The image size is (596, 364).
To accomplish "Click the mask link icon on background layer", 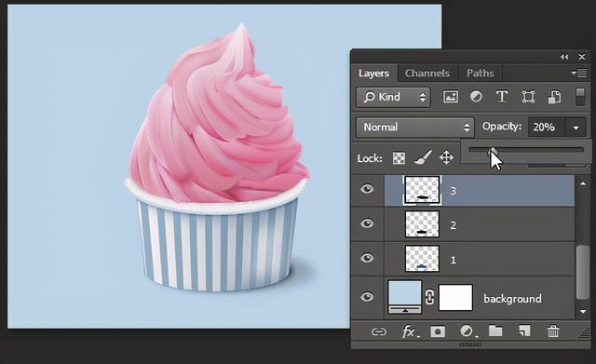I will [x=429, y=297].
